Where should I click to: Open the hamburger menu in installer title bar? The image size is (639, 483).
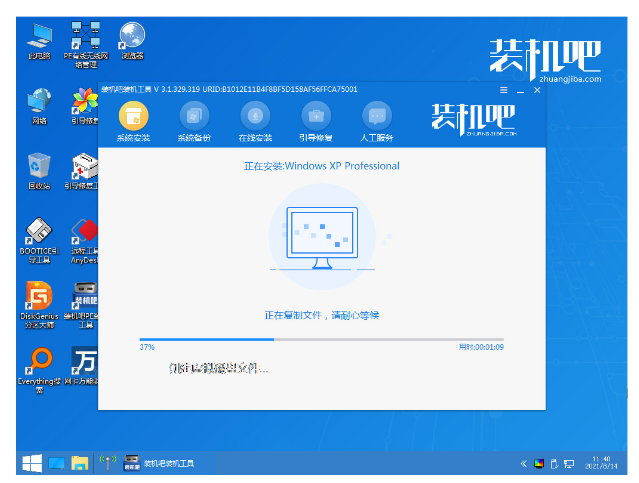(504, 90)
